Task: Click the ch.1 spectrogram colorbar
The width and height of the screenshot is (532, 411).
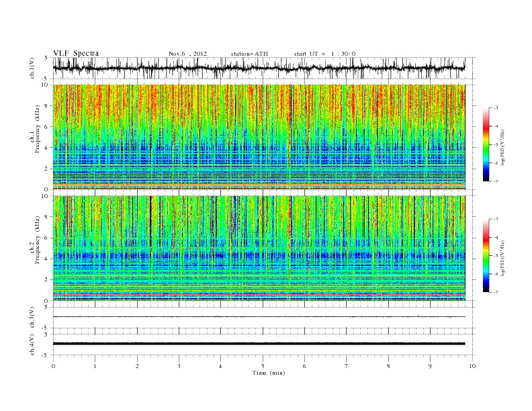Action: [x=486, y=144]
